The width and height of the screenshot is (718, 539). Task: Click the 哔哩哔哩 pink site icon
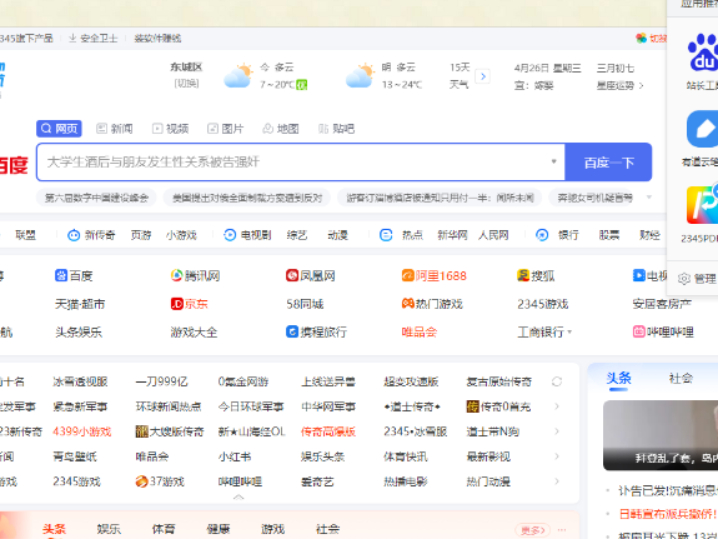639,331
